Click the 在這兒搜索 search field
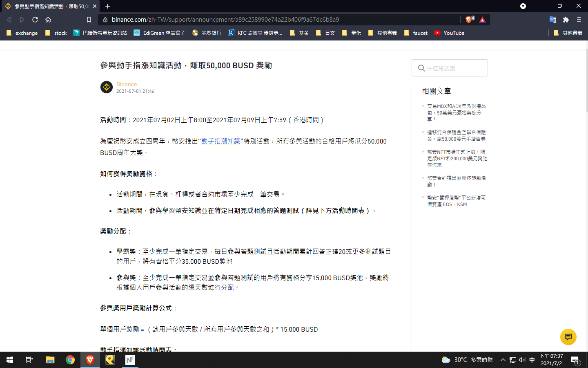 450,68
